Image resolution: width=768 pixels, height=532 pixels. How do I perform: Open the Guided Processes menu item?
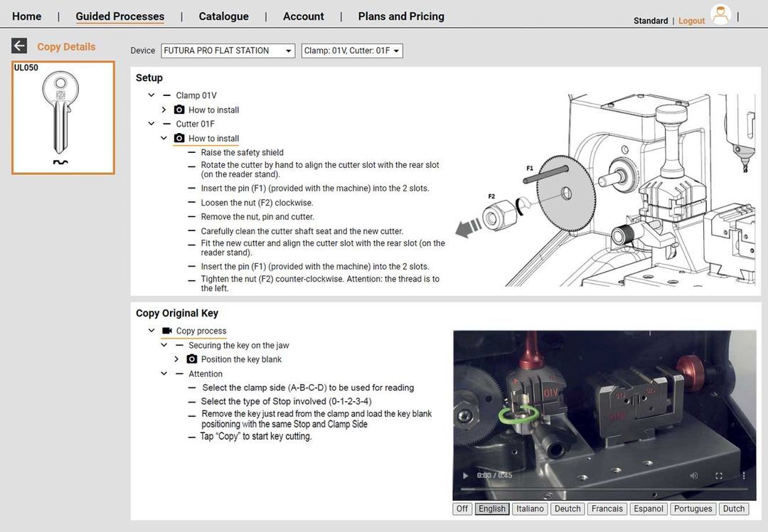119,16
